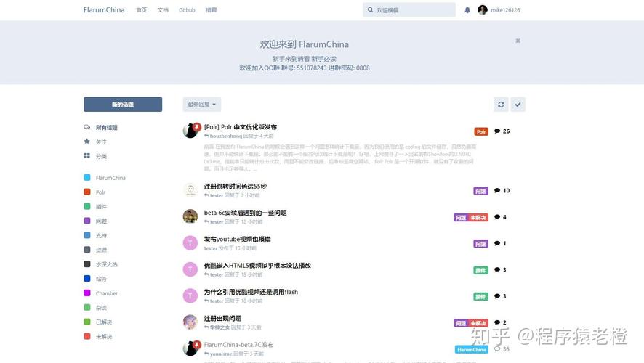Click the orange Polr tag badge
The height and width of the screenshot is (363, 644).
(x=481, y=131)
